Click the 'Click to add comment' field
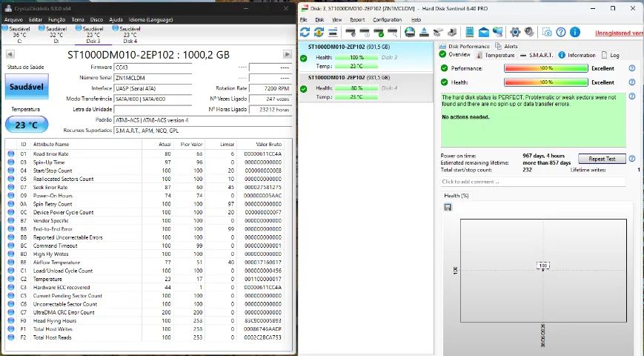This screenshot has height=356, width=644. tap(533, 182)
